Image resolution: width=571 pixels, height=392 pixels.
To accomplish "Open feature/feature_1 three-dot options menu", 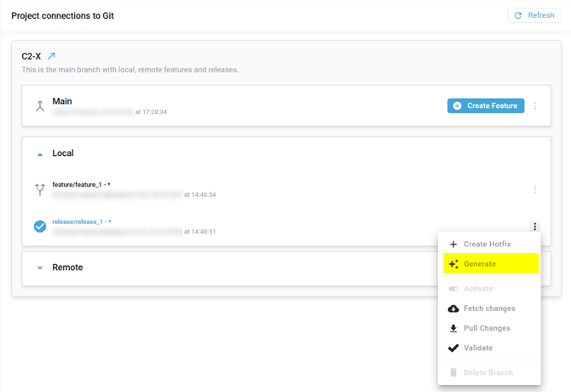I will click(535, 189).
